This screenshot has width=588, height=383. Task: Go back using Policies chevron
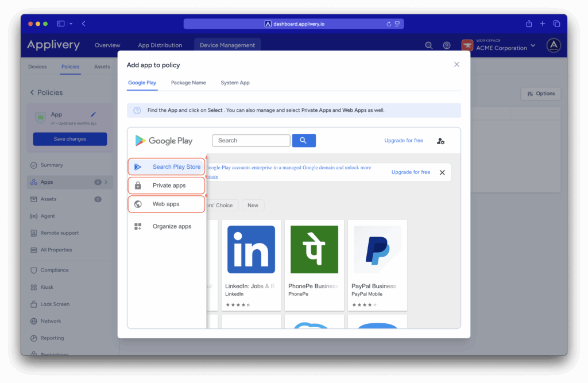(32, 92)
